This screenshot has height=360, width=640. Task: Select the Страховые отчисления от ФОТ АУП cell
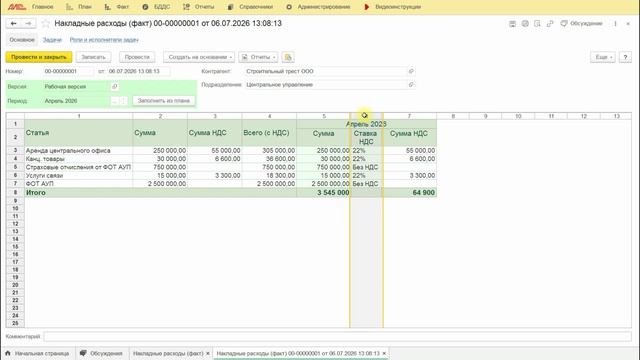(x=78, y=167)
